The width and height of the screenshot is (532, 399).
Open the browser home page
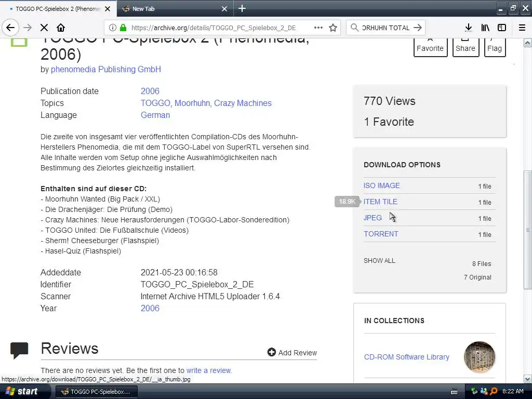click(x=61, y=28)
